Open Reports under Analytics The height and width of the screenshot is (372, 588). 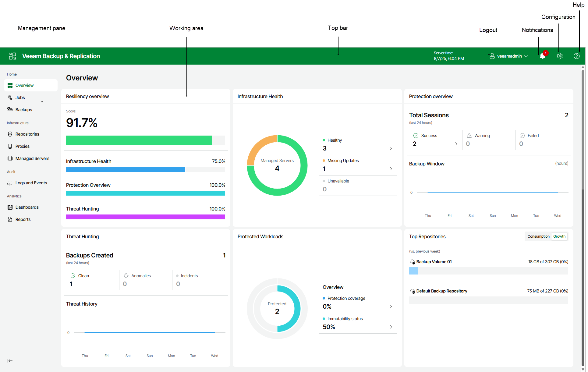pos(23,219)
